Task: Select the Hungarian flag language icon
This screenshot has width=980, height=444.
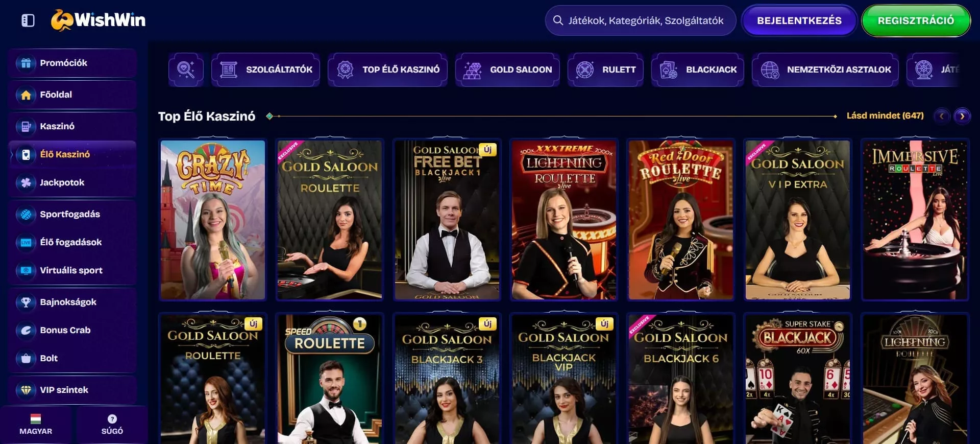Action: click(x=36, y=419)
